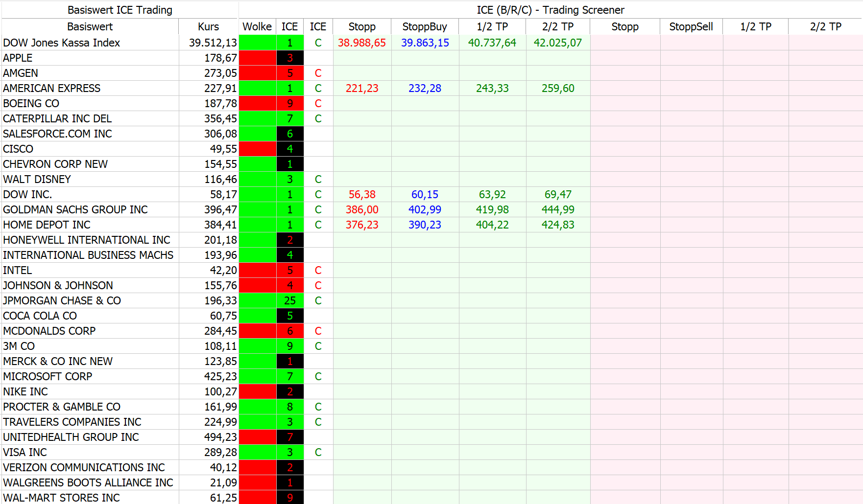This screenshot has width=863, height=504.
Task: Click Home Depot 2/2 TP 424,83
Action: (558, 225)
